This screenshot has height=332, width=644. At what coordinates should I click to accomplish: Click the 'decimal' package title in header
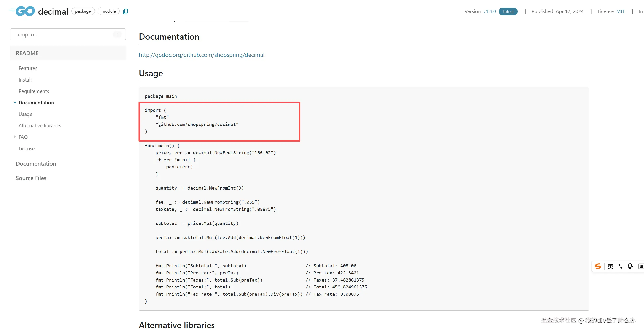(53, 11)
